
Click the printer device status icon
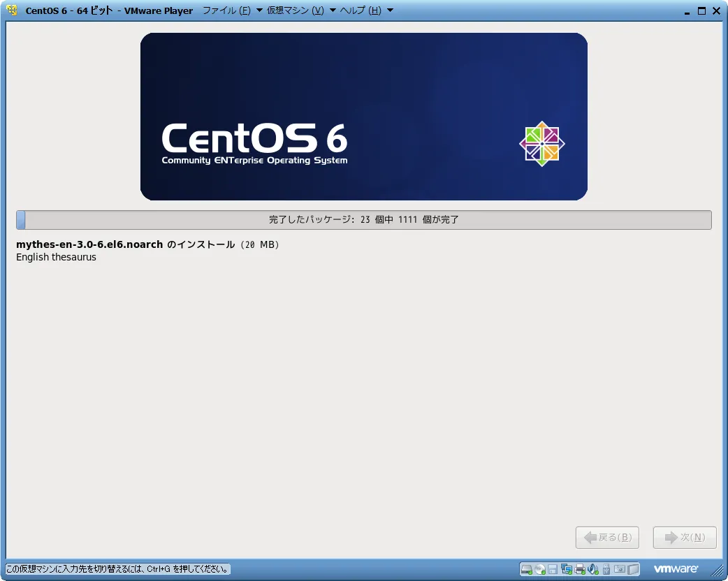point(580,568)
